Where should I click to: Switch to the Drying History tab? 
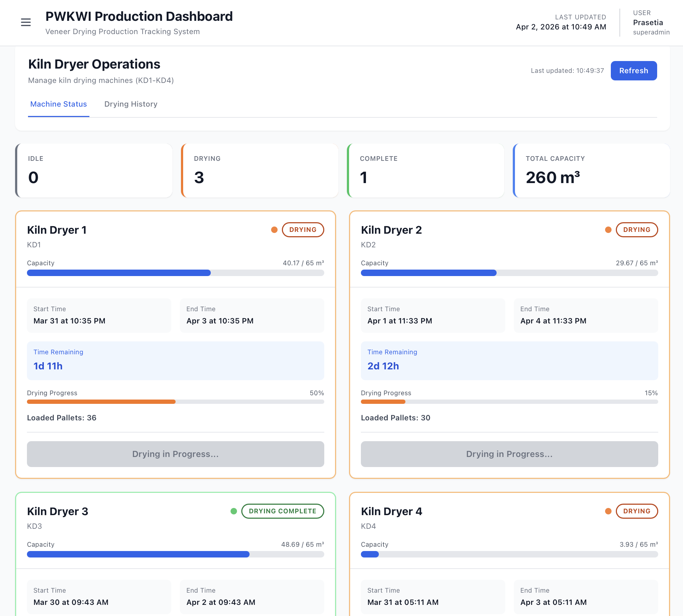coord(131,104)
